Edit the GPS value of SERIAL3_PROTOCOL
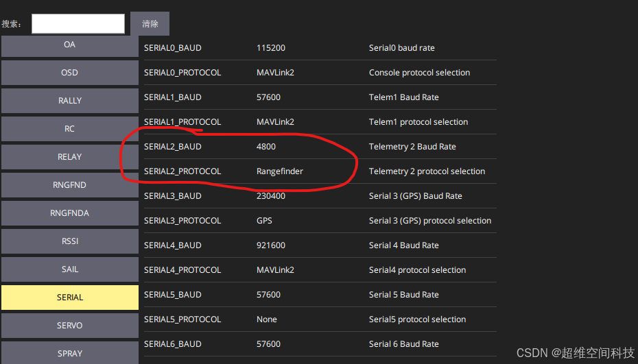Screen dimensions: 638x364 264,221
